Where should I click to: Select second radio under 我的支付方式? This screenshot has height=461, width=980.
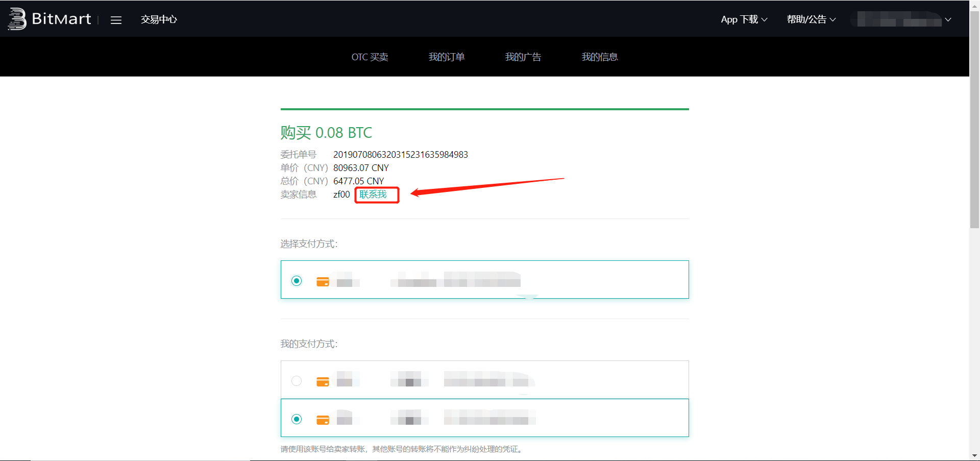click(297, 419)
